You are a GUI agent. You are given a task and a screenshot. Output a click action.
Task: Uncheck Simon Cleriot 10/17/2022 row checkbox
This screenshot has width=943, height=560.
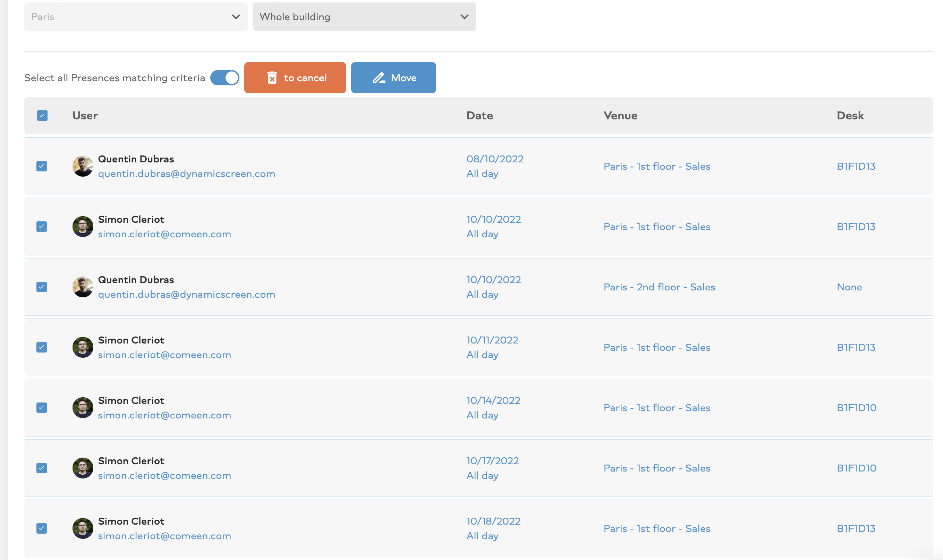(x=42, y=468)
